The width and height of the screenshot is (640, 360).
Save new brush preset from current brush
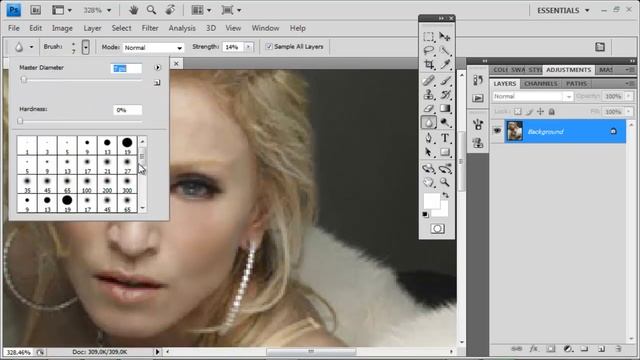(x=157, y=83)
